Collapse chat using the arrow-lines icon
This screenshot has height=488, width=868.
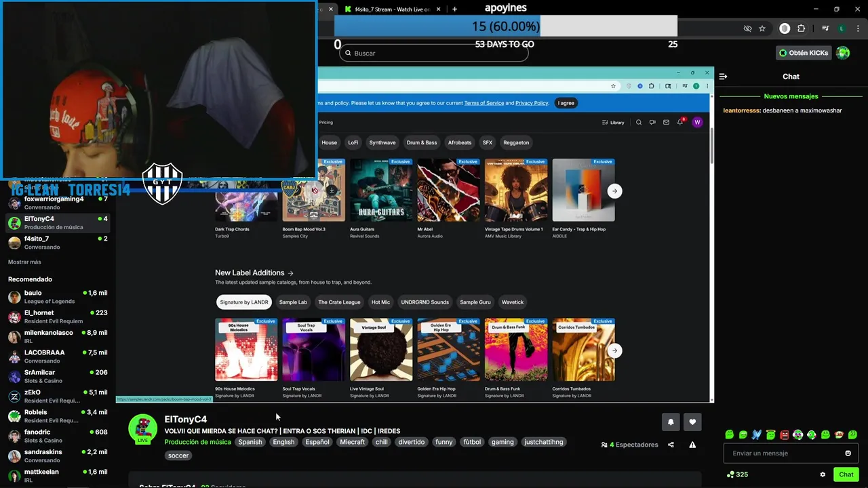coord(723,77)
